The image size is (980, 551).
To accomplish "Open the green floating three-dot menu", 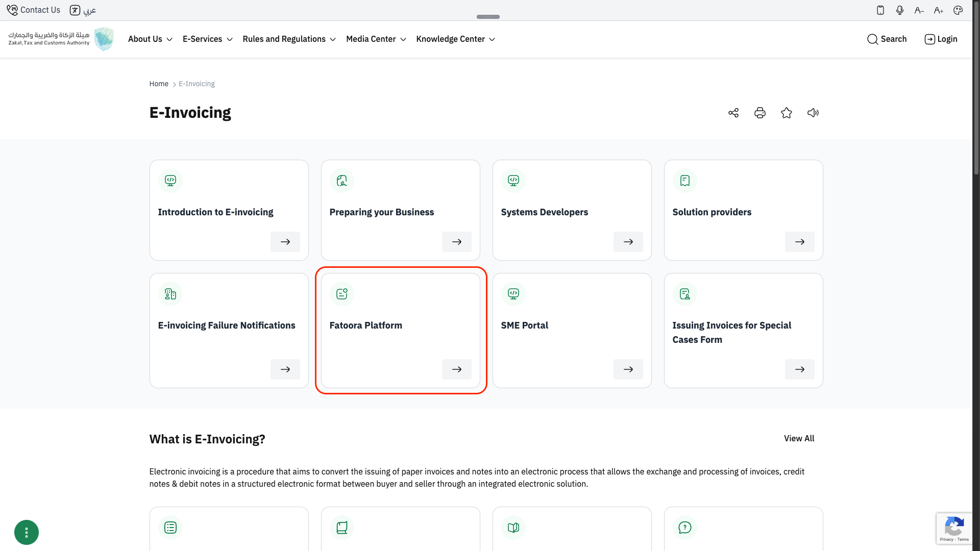I will pos(27,532).
